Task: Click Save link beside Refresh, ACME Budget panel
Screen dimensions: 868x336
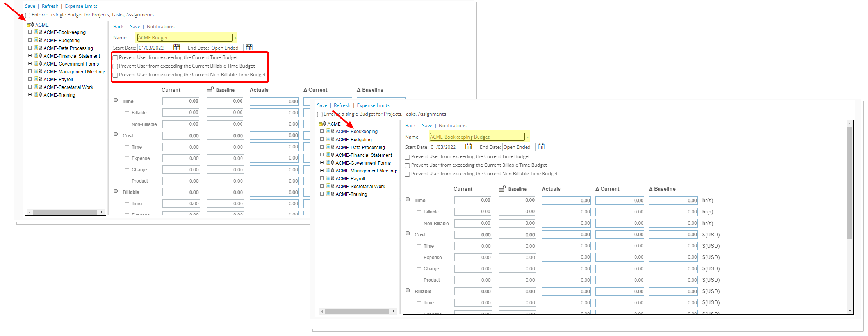Action: [x=30, y=6]
